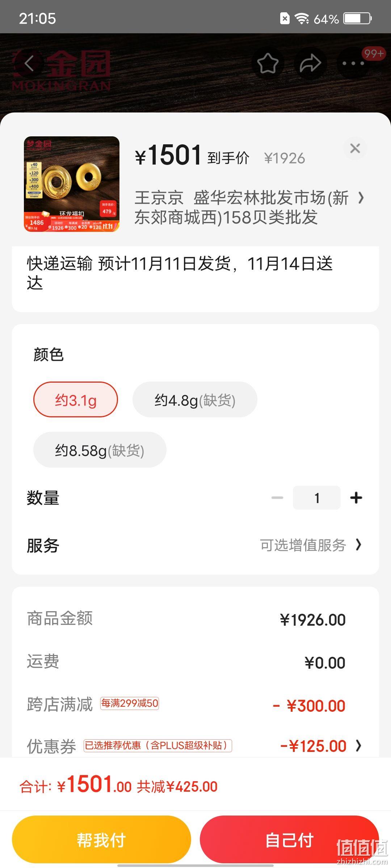Open the product thumbnail image
Image resolution: width=391 pixels, height=868 pixels.
tap(72, 184)
